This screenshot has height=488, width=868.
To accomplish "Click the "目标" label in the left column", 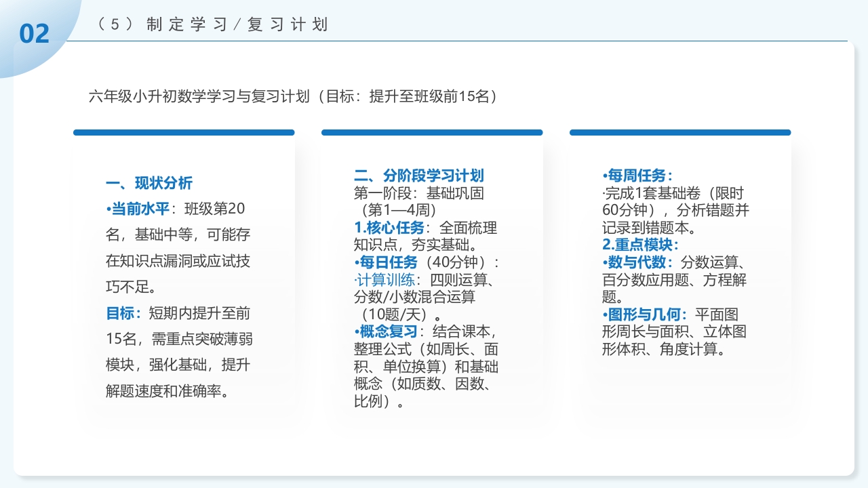I will point(121,314).
